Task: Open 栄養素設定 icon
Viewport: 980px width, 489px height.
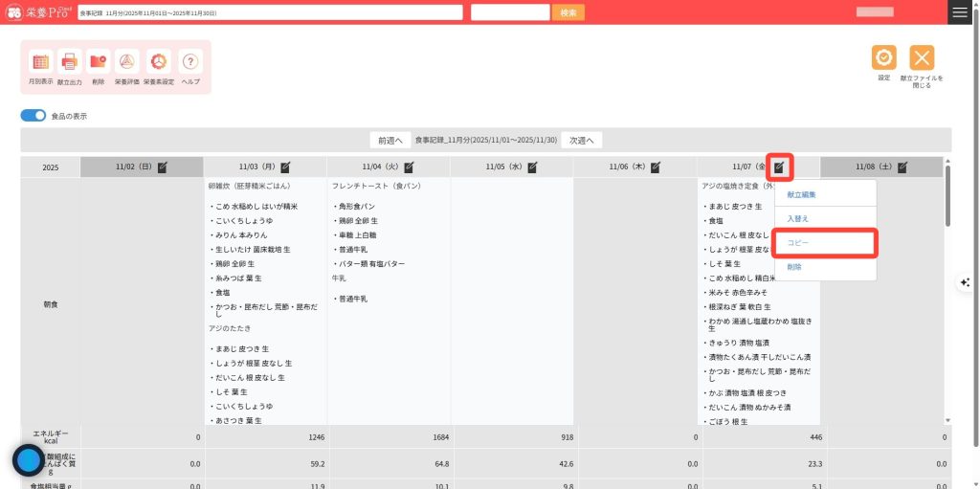Action: click(158, 62)
